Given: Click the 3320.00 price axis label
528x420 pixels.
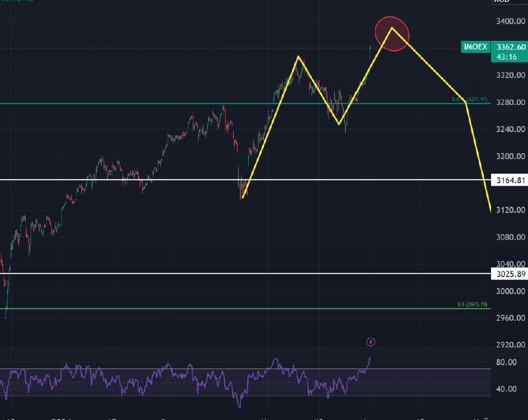Looking at the screenshot, I should tap(510, 75).
